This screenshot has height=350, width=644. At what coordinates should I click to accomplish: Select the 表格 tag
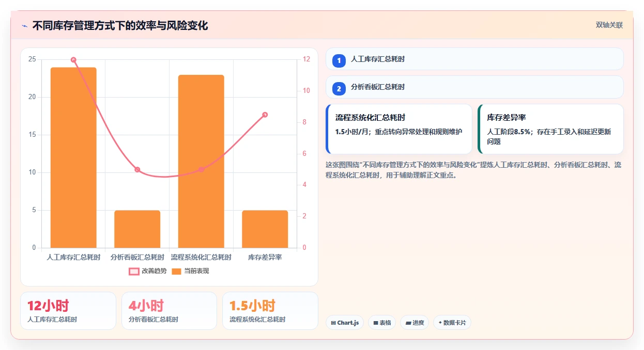click(x=382, y=323)
